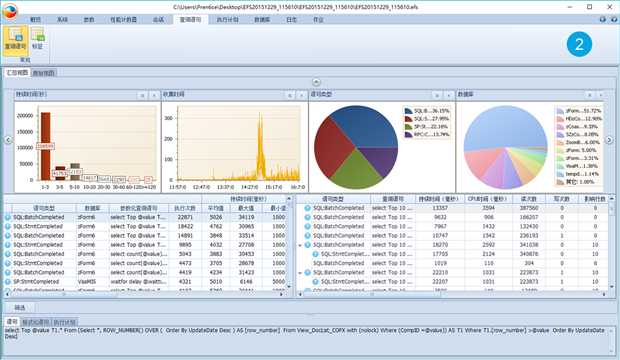Image resolution: width=620 pixels, height=360 pixels.
Task: Click row icon of child row with duration 17705
Action: (315, 254)
